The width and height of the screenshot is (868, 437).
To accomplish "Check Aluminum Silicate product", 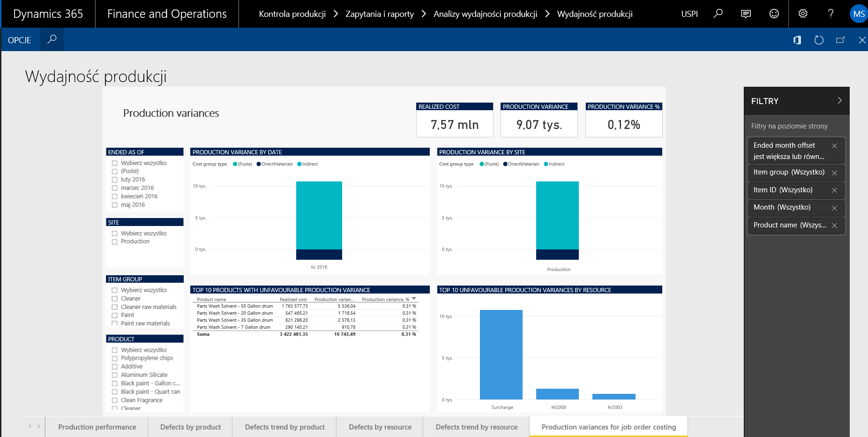I will [114, 375].
